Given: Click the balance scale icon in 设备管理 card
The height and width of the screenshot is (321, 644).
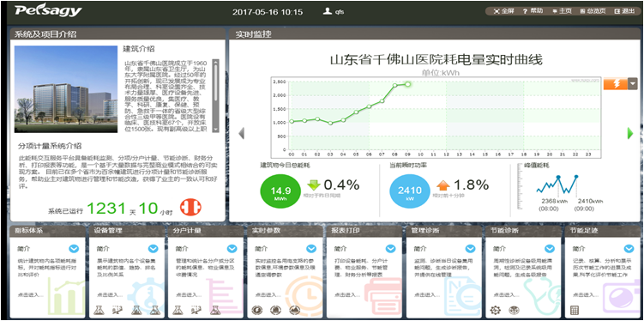Looking at the screenshot, I should [x=117, y=310].
